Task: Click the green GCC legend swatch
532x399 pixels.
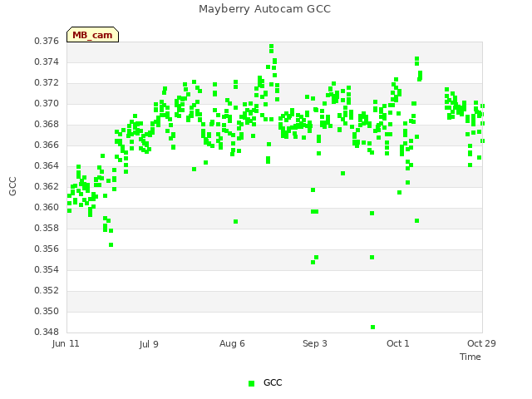Action: pos(251,383)
